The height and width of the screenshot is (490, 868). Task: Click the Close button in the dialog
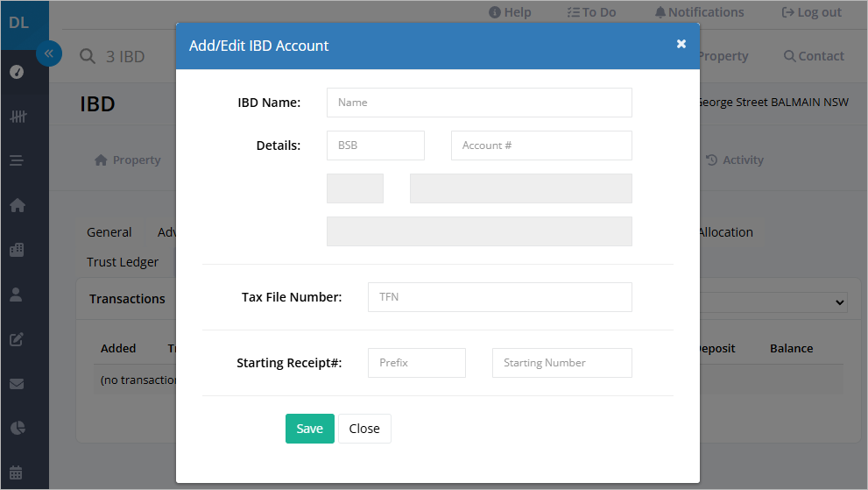pyautogui.click(x=364, y=429)
